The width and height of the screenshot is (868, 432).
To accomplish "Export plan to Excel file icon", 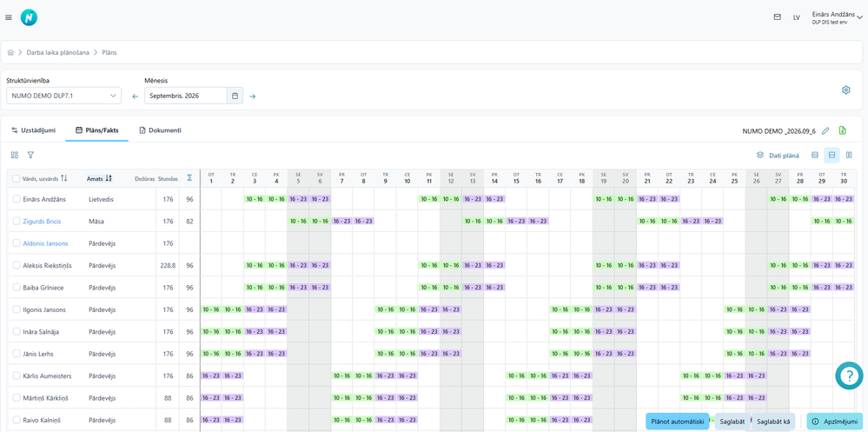I will tap(843, 130).
